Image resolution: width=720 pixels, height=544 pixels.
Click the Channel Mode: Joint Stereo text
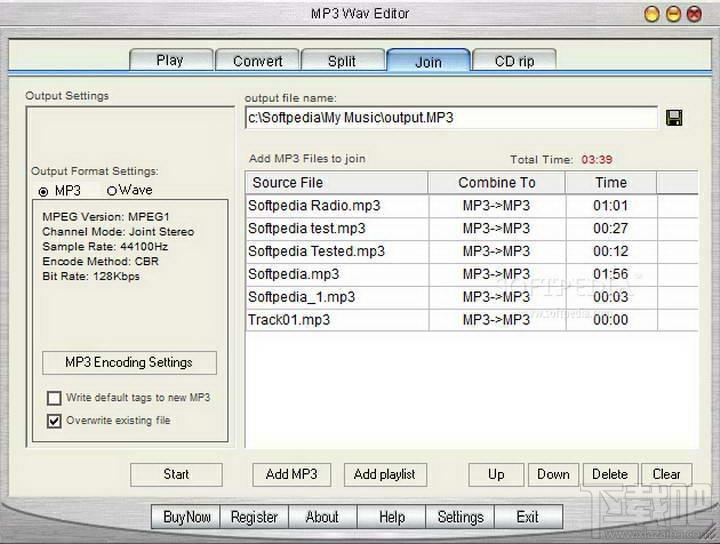(x=118, y=232)
